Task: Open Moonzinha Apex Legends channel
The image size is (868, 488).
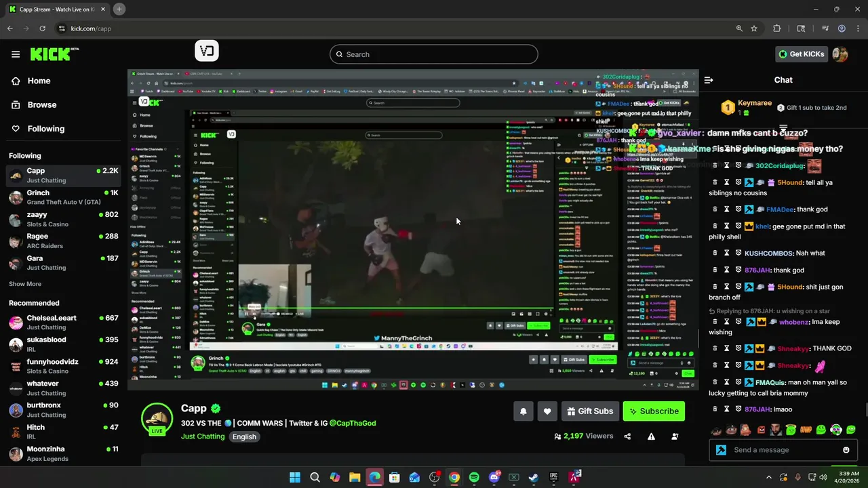Action: click(x=64, y=453)
